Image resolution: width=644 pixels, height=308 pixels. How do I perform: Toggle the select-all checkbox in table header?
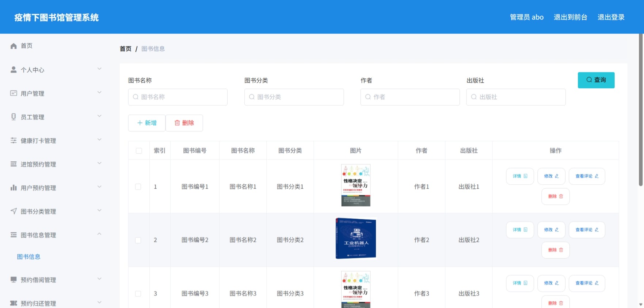(x=139, y=151)
